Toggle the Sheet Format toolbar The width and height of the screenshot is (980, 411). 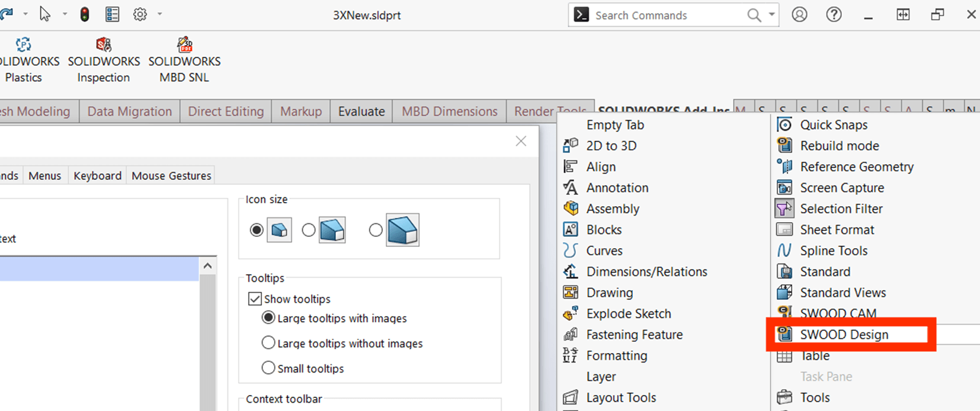coord(837,230)
